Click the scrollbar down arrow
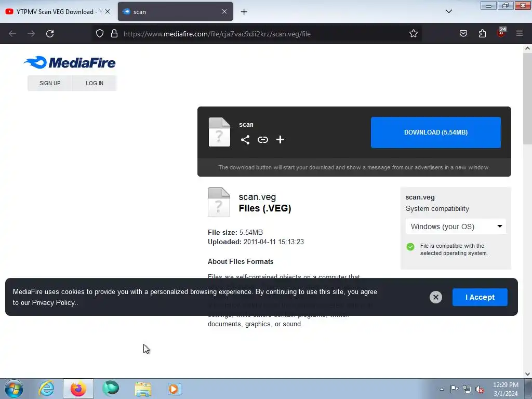 coord(527,374)
